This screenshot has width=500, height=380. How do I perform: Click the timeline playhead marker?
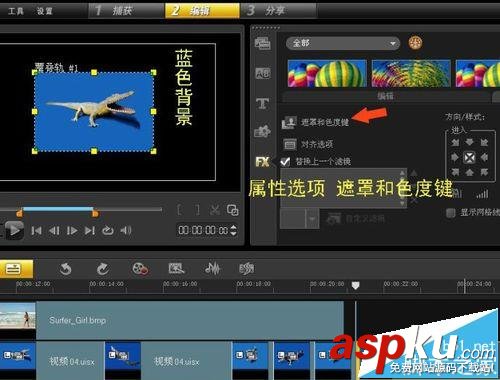click(356, 285)
